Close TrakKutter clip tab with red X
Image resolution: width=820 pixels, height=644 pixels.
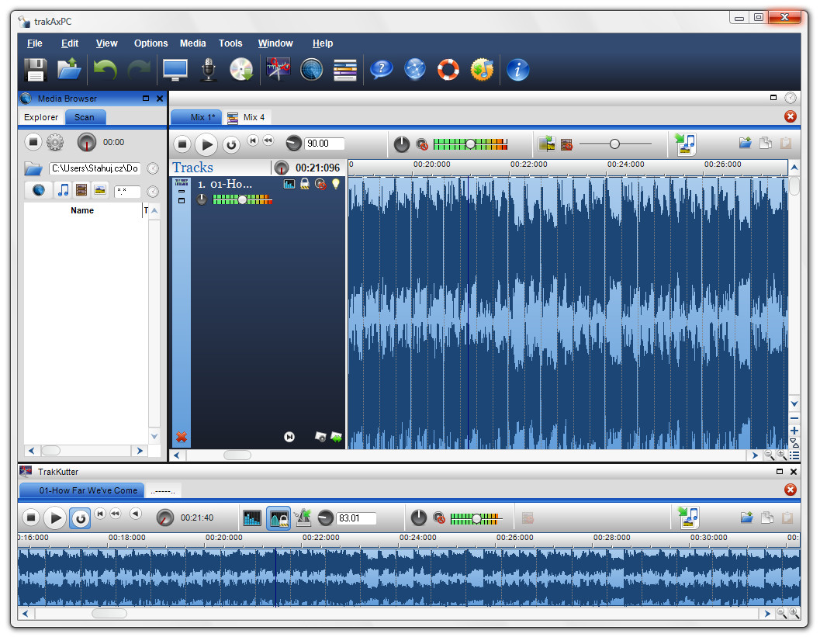791,490
